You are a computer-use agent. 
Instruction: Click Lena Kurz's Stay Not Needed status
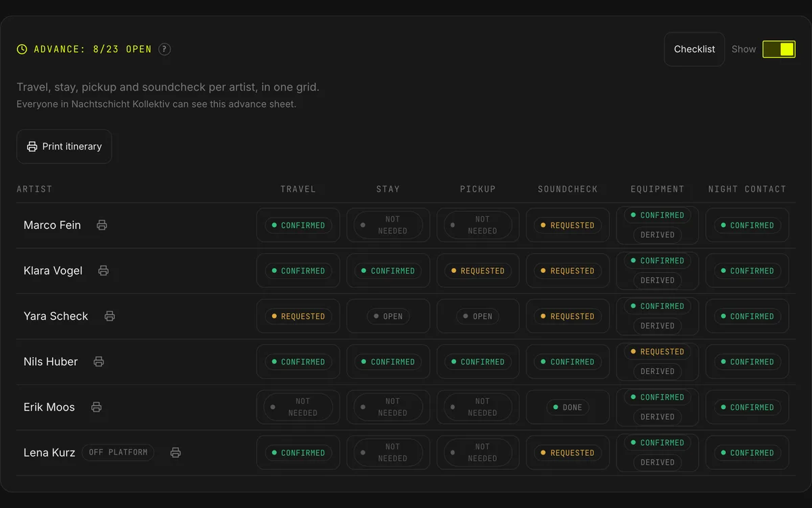(388, 452)
